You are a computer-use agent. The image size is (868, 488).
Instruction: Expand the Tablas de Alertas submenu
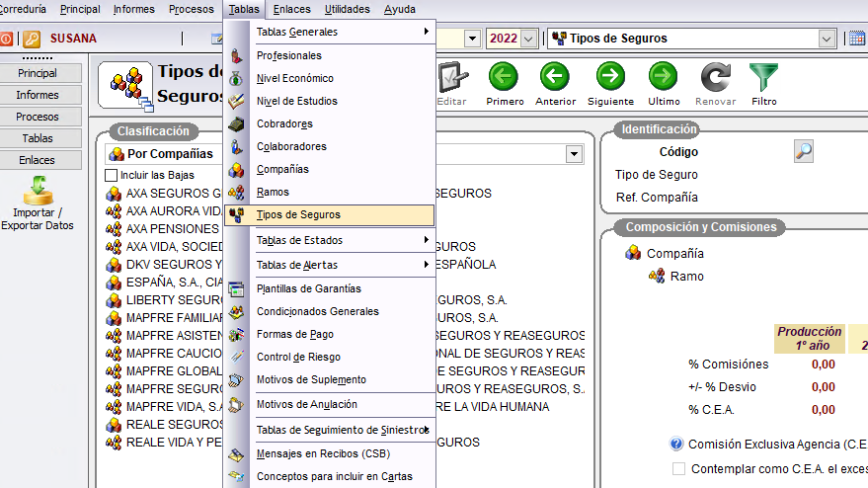(x=426, y=264)
